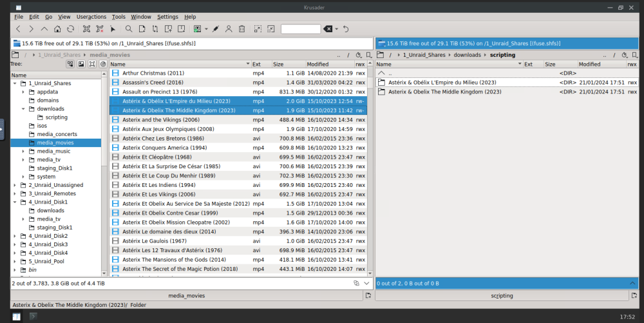This screenshot has width=644, height=323.
Task: Click the picture icon in the Tree toolbar
Action: [81, 64]
